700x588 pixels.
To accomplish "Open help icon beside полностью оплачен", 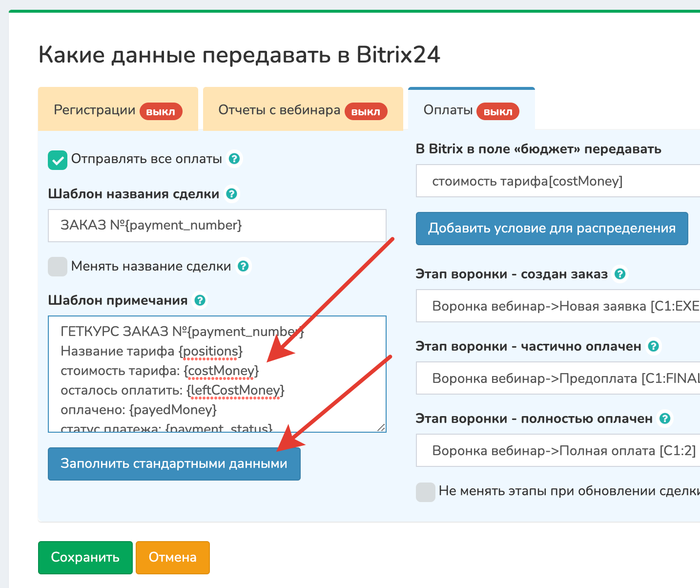I will coord(665,419).
